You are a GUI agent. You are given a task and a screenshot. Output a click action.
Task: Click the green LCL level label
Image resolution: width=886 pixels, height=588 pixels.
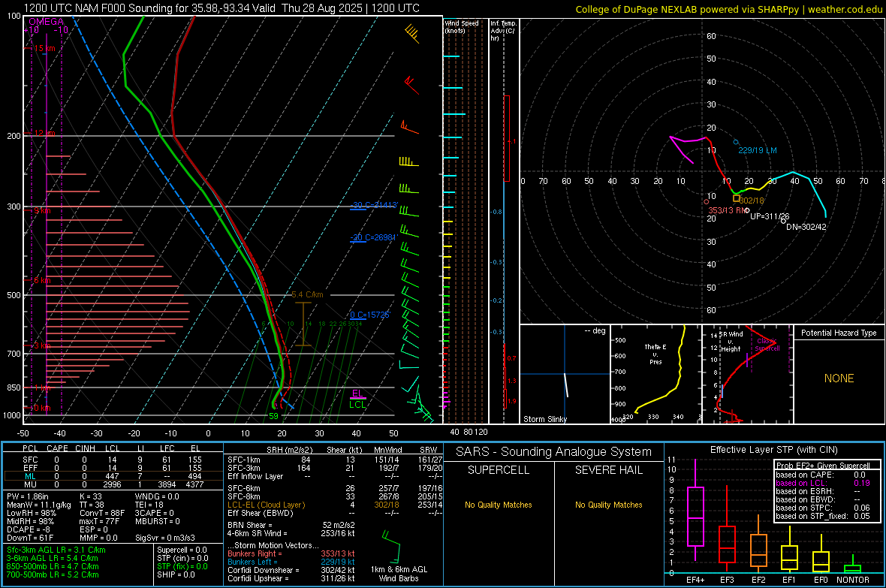[357, 404]
